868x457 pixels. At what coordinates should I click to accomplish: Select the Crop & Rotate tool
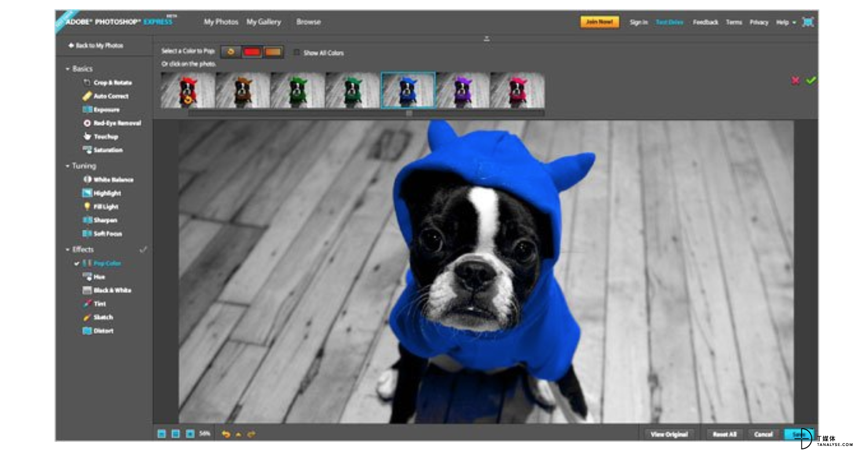pos(108,83)
